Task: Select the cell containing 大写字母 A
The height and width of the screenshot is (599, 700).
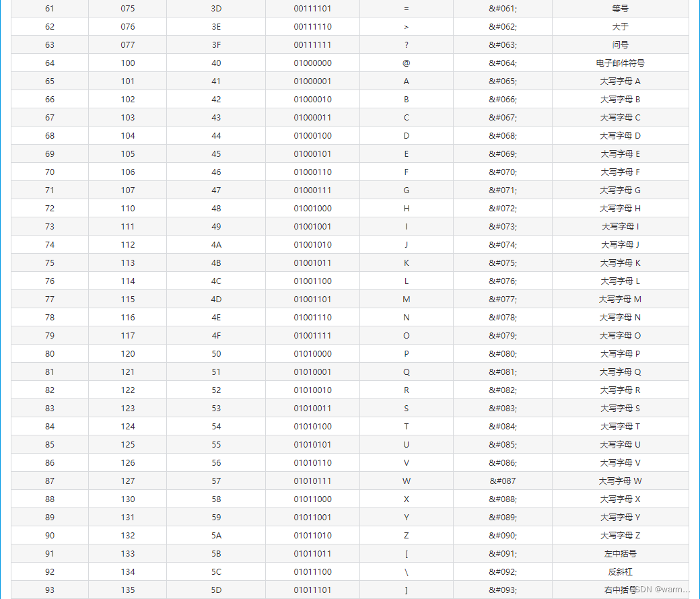Action: pyautogui.click(x=620, y=81)
